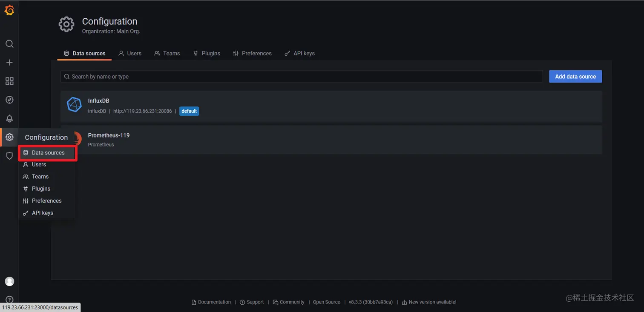Select API keys in the Configuration flyout menu
The height and width of the screenshot is (312, 644).
[x=46, y=213]
